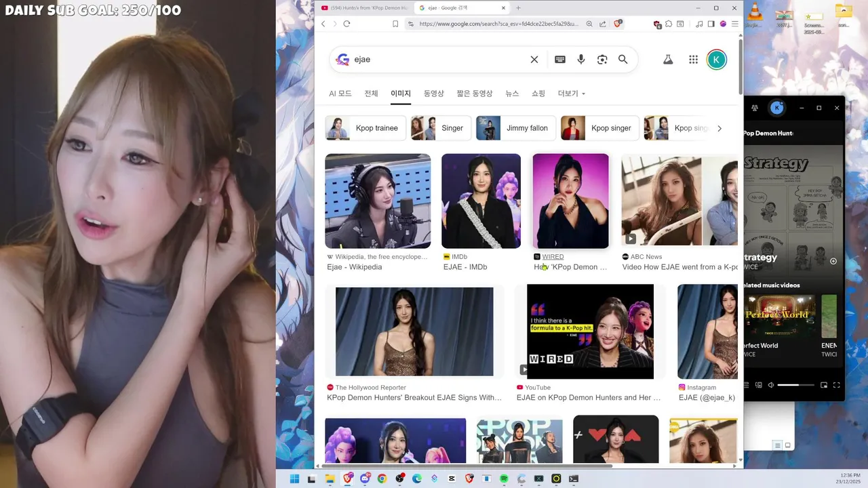Open site settings icon beside the URL
The height and width of the screenshot is (488, 868).
click(410, 24)
